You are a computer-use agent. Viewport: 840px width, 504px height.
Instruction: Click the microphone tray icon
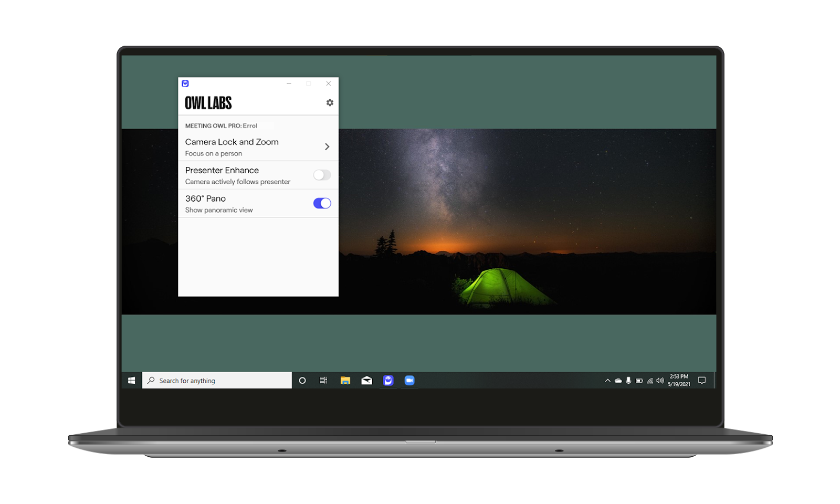(628, 381)
